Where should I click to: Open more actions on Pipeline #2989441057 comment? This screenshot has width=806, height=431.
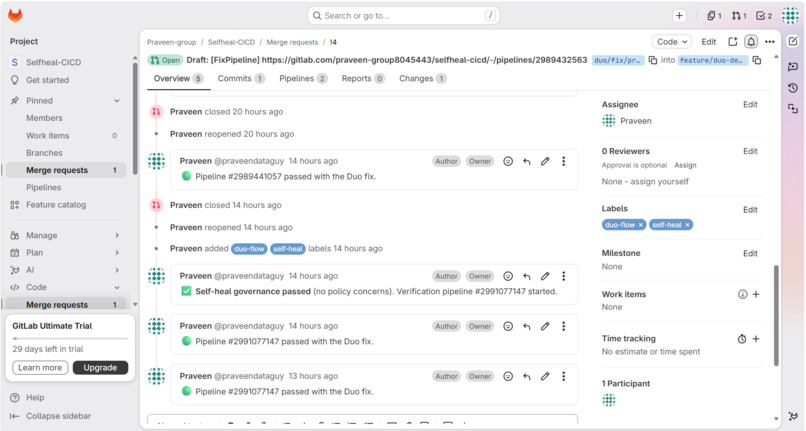pos(563,161)
